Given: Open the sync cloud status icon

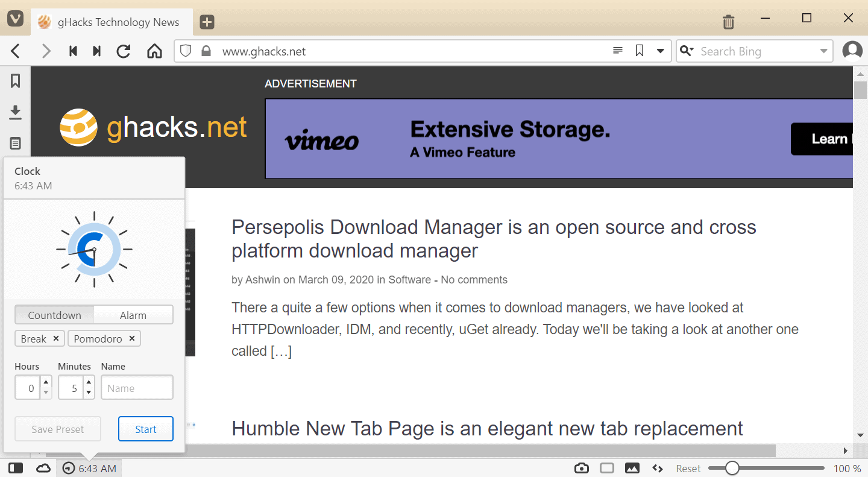Looking at the screenshot, I should click(x=43, y=468).
